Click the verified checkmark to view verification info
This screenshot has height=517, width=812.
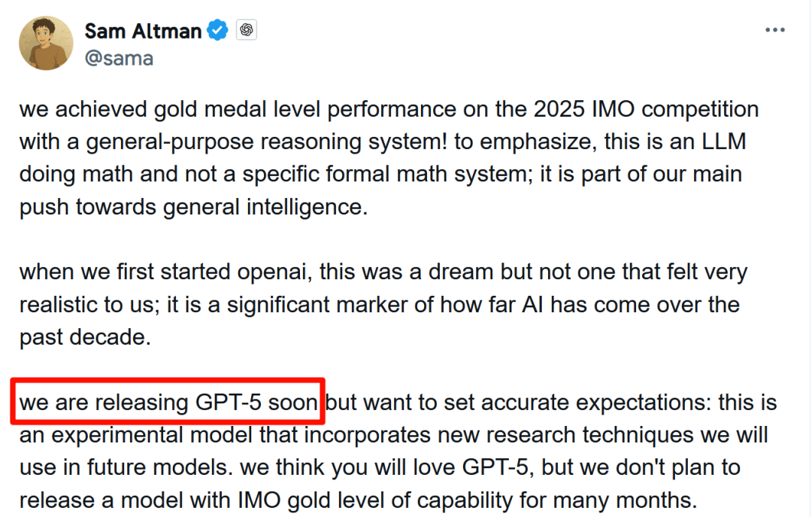pyautogui.click(x=217, y=30)
